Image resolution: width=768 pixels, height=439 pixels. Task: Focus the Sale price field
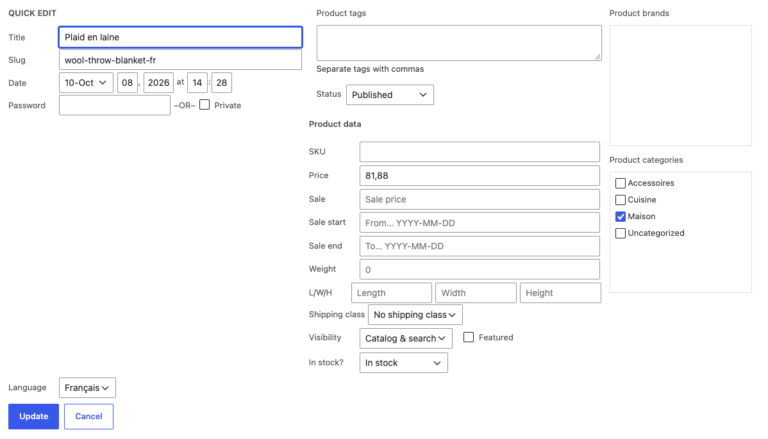480,199
